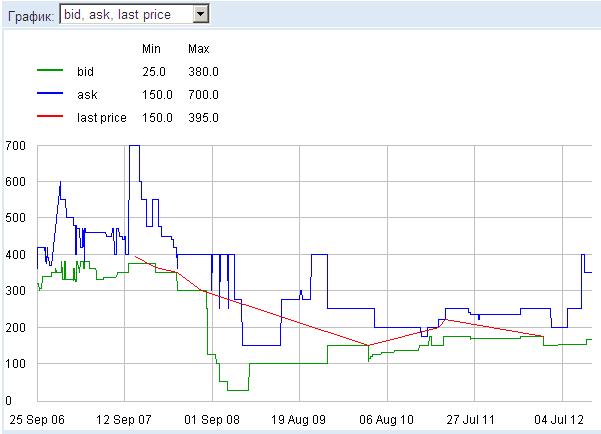Click the 'График:' label

point(31,16)
